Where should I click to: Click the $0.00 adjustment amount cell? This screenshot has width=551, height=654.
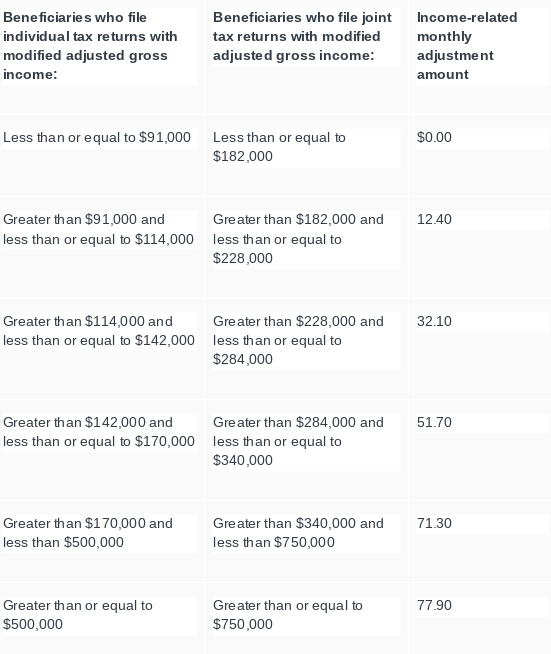pyautogui.click(x=482, y=138)
